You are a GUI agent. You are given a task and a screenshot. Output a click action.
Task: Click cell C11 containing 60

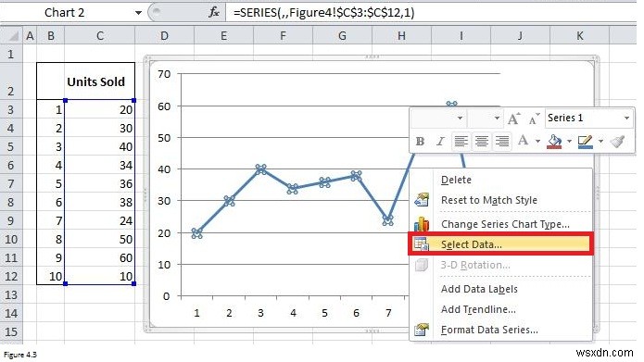coord(100,257)
